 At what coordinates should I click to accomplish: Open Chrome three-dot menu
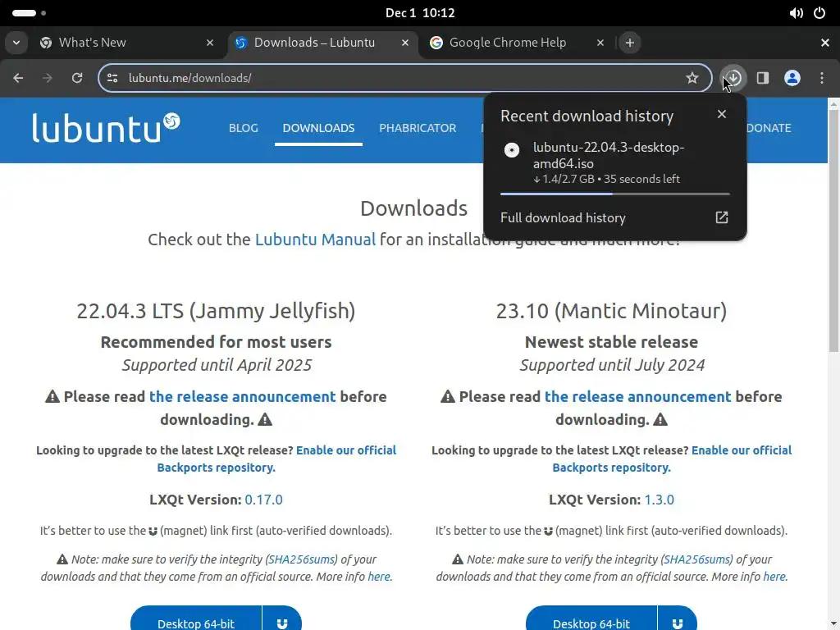(822, 78)
